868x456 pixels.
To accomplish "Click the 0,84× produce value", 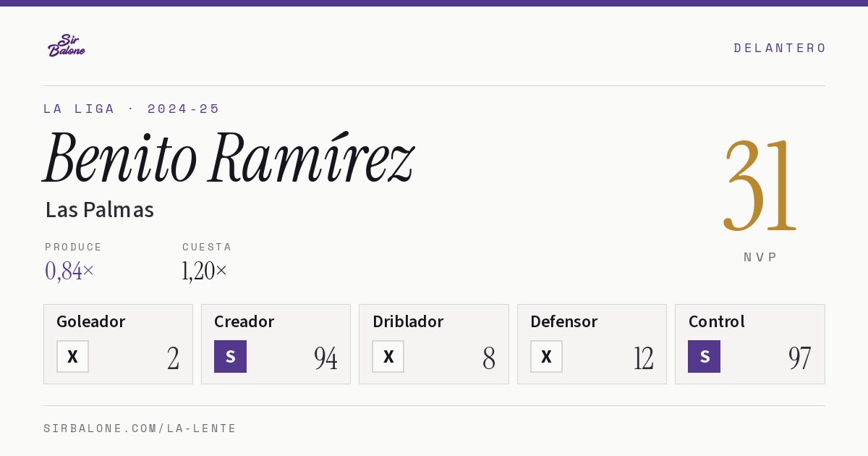I will tap(69, 271).
